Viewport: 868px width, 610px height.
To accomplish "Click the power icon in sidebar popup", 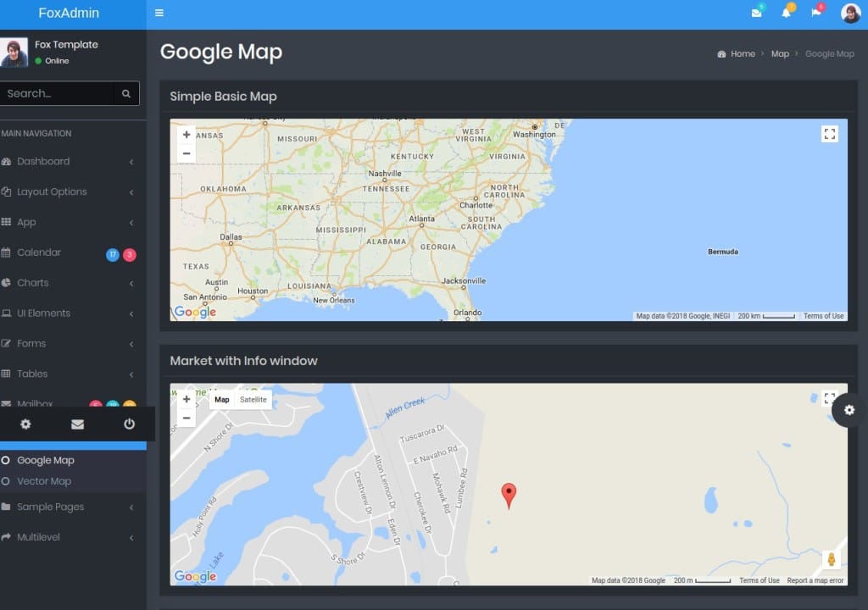I will pos(129,424).
